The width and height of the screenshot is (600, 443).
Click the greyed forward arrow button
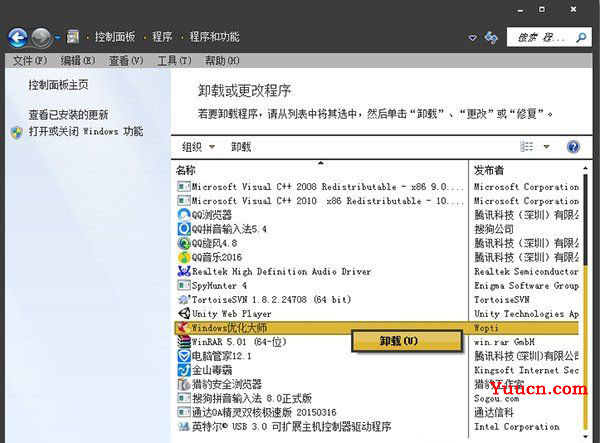(x=41, y=37)
